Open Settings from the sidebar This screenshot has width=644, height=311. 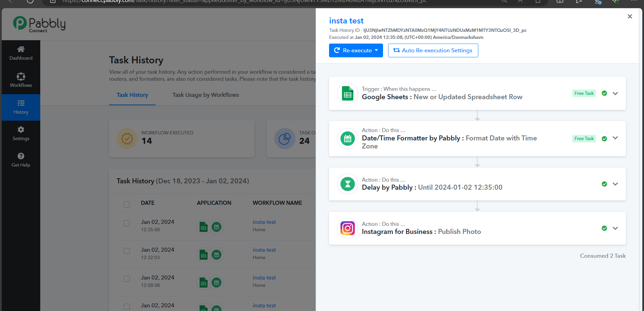[21, 133]
